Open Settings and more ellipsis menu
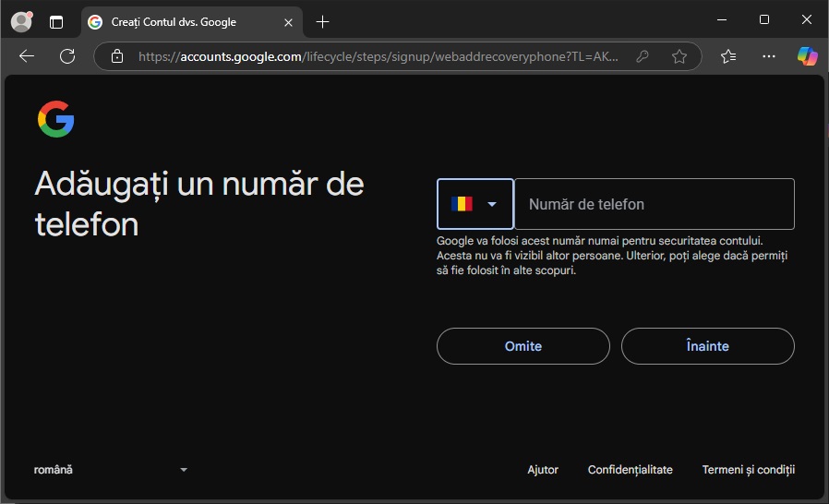 click(x=769, y=56)
